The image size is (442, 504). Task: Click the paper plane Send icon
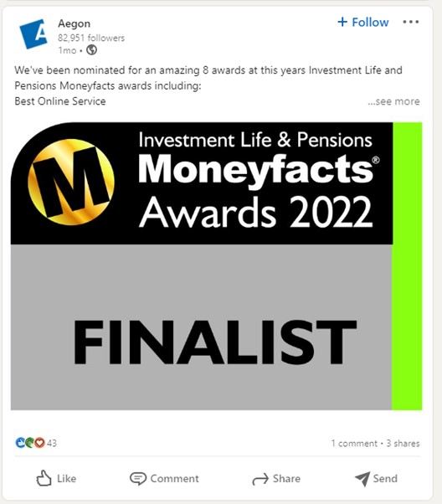(362, 479)
